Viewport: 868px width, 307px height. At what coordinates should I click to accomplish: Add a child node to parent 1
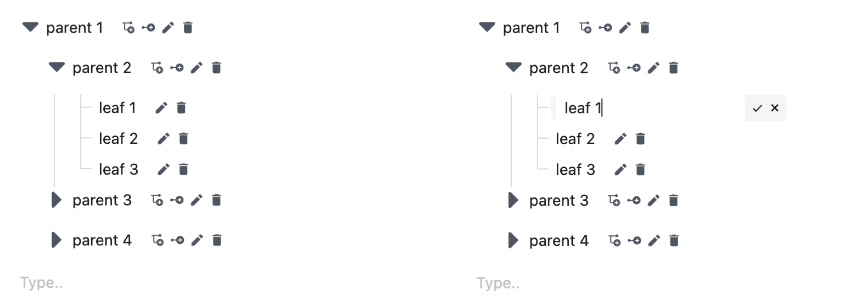[x=129, y=28]
